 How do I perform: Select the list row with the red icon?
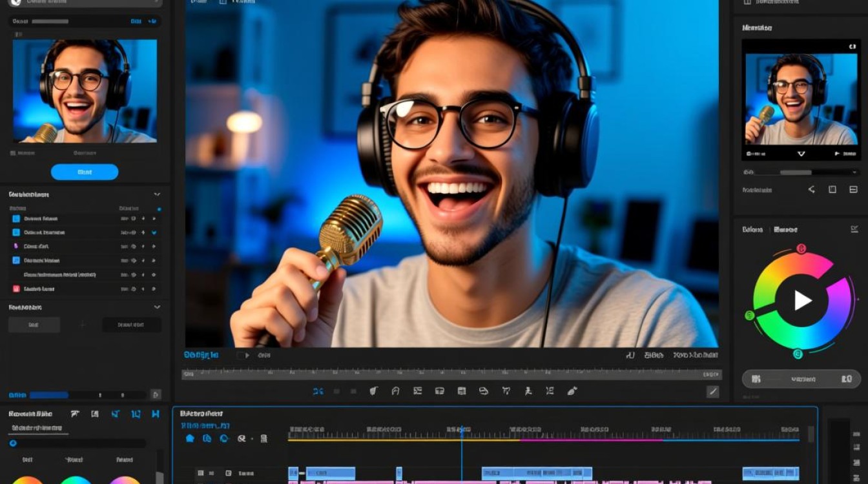[84, 289]
